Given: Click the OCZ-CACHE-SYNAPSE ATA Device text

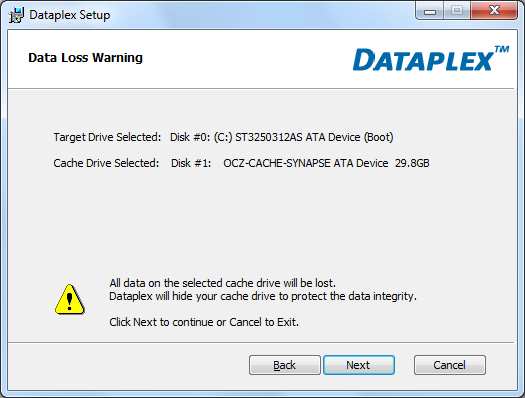Looking at the screenshot, I should [x=306, y=163].
